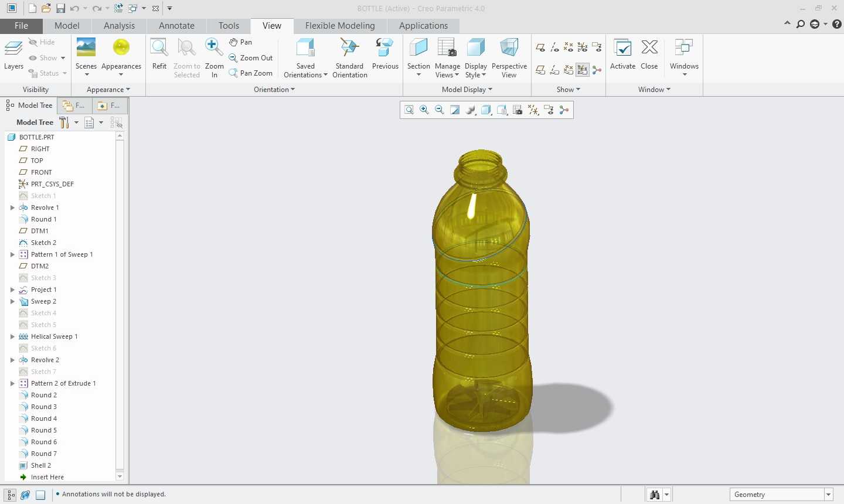844x504 pixels.
Task: Open the File menu
Action: coord(21,26)
